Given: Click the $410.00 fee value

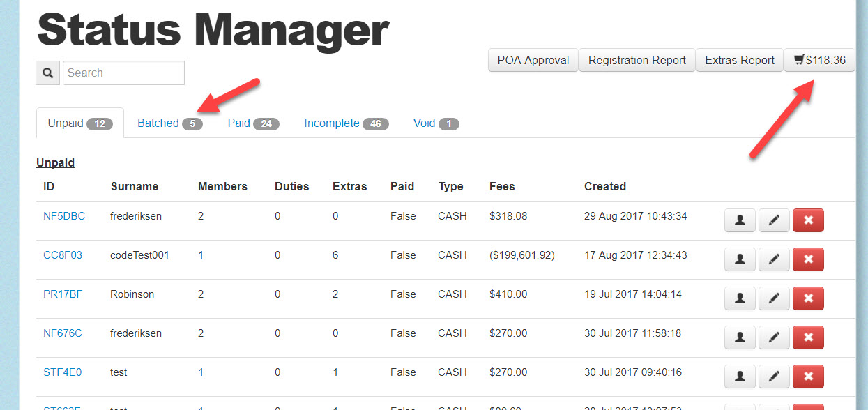Looking at the screenshot, I should 509,294.
